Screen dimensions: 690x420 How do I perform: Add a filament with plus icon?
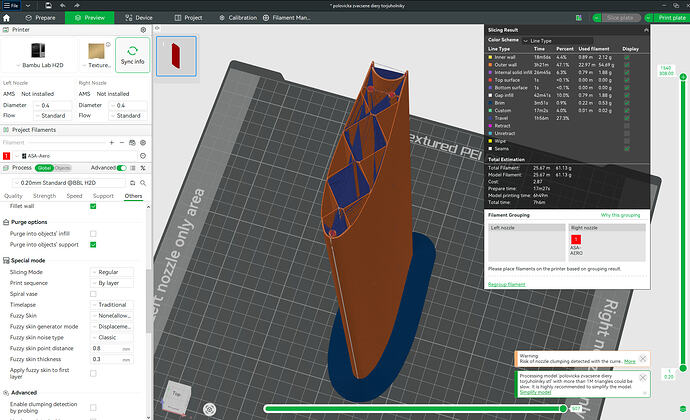[112, 143]
